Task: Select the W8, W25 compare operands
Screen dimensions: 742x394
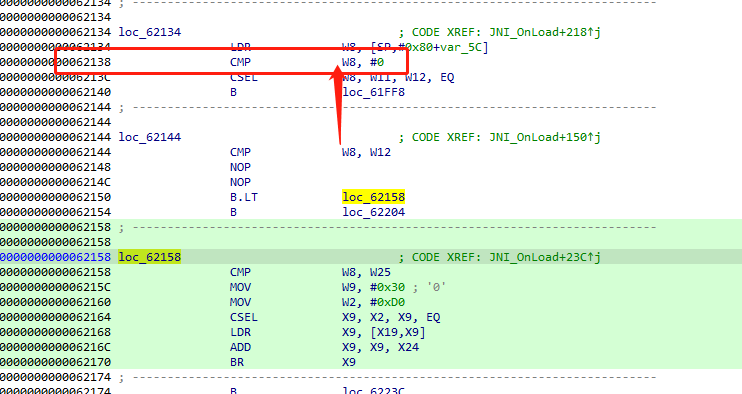Action: point(366,272)
